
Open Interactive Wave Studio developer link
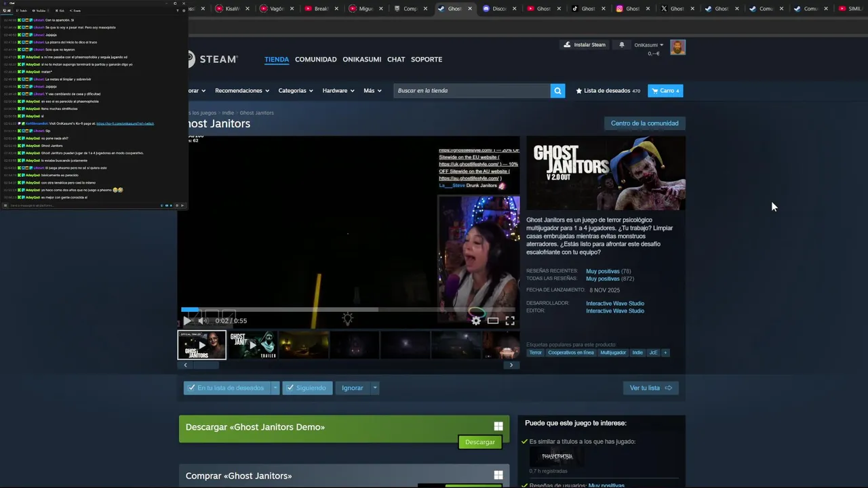coord(615,304)
